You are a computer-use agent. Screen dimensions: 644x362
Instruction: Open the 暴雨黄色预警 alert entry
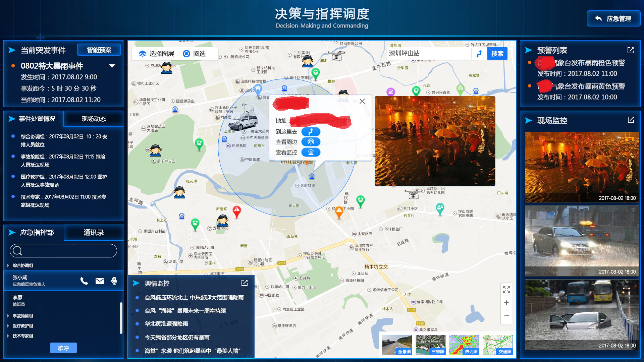pos(581,86)
